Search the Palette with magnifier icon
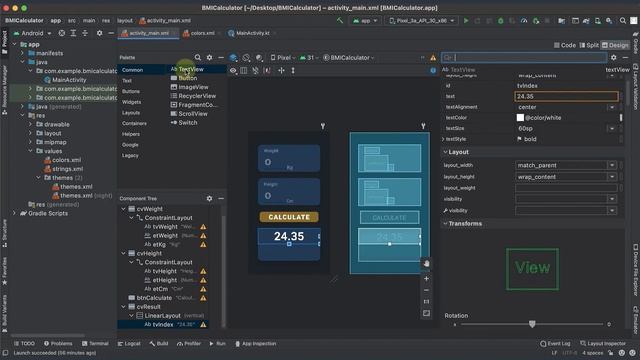Viewport: 640px width, 360px height. pyautogui.click(x=198, y=58)
